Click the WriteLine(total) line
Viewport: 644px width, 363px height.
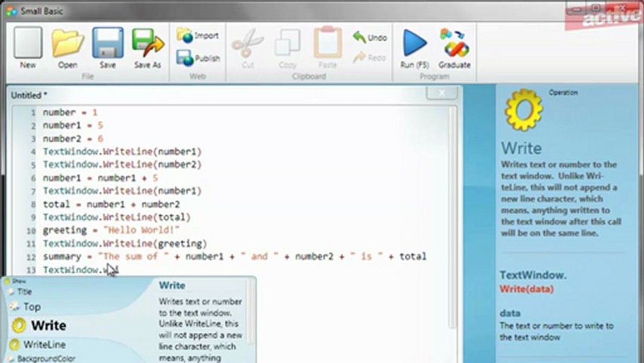click(x=117, y=217)
